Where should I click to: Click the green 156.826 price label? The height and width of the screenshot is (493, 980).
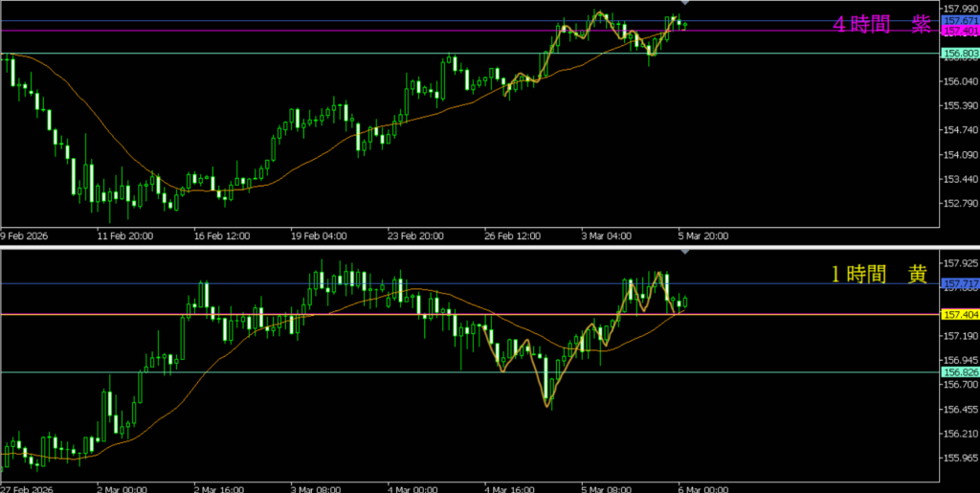tap(960, 372)
